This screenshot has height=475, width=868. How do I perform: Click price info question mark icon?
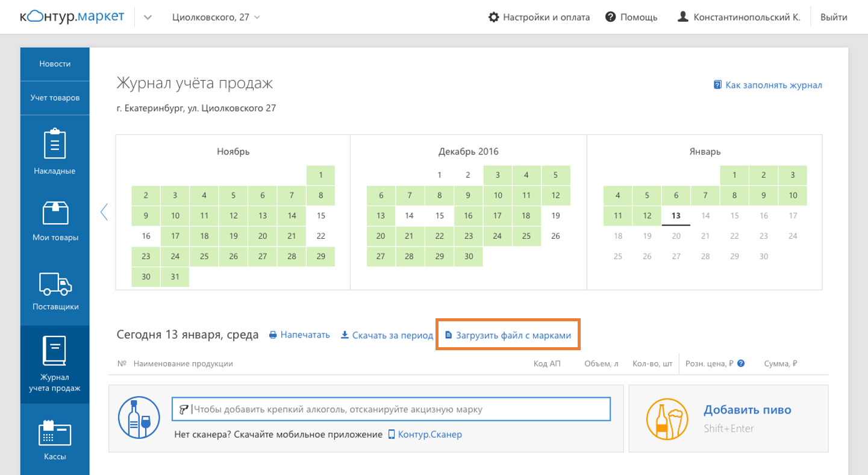pos(741,363)
